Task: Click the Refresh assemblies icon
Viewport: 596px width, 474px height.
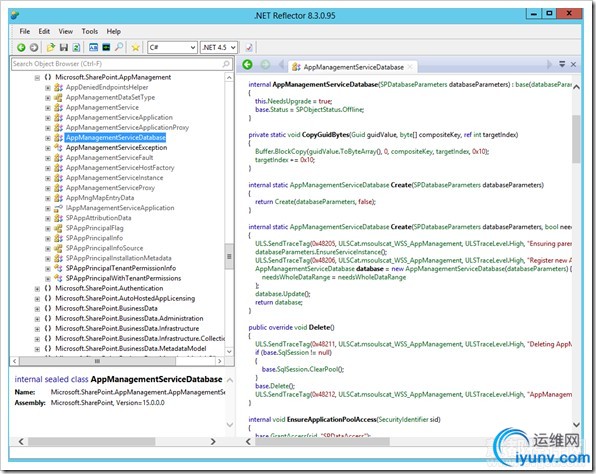Action: tap(76, 48)
